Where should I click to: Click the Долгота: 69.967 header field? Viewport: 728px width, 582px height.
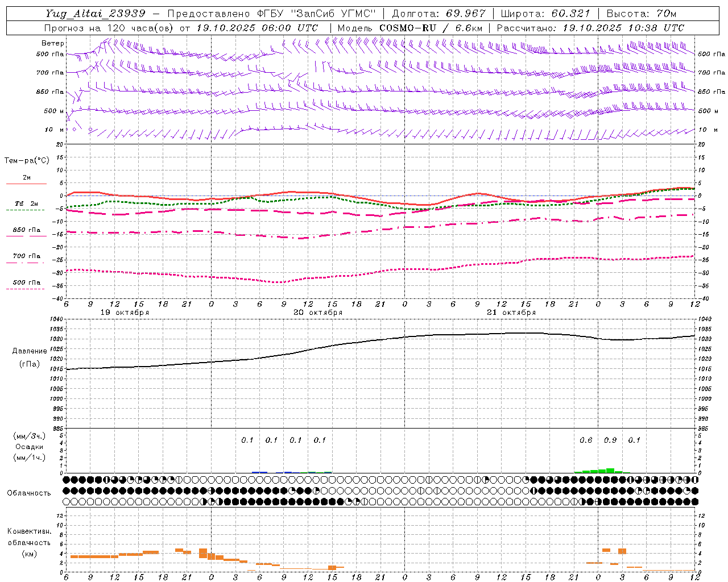click(439, 14)
